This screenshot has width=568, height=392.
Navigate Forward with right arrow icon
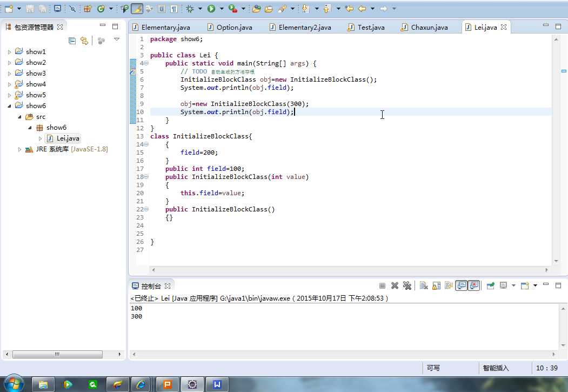[x=384, y=9]
